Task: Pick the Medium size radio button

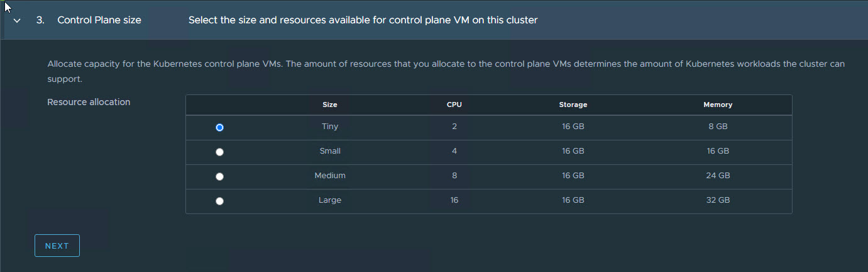Action: pyautogui.click(x=219, y=177)
